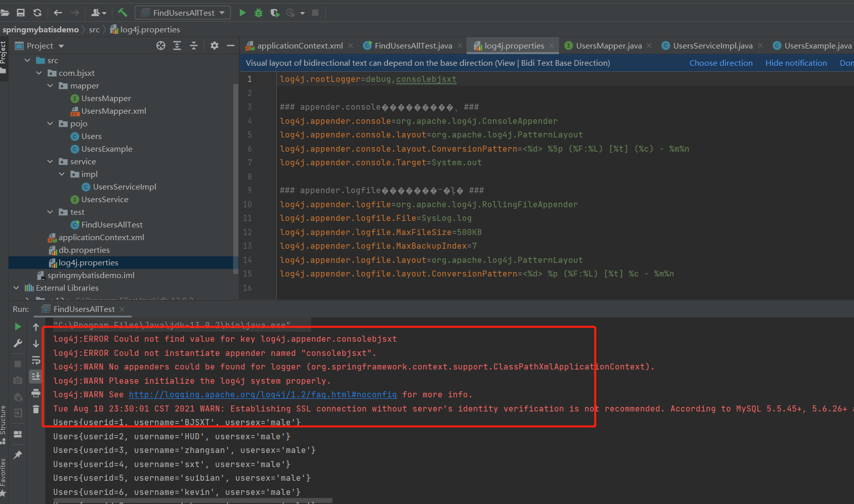854x504 pixels.
Task: Collapse the src folder in tree
Action: pos(28,60)
